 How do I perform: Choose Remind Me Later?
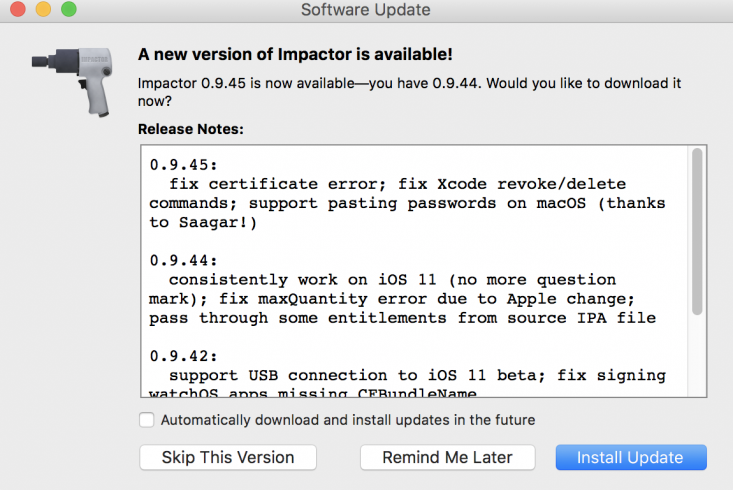coord(447,457)
